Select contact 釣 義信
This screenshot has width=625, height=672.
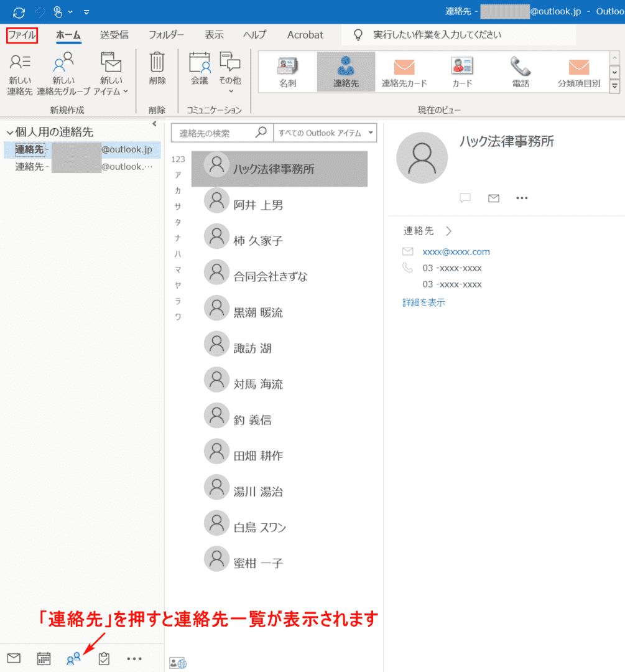coord(279,419)
